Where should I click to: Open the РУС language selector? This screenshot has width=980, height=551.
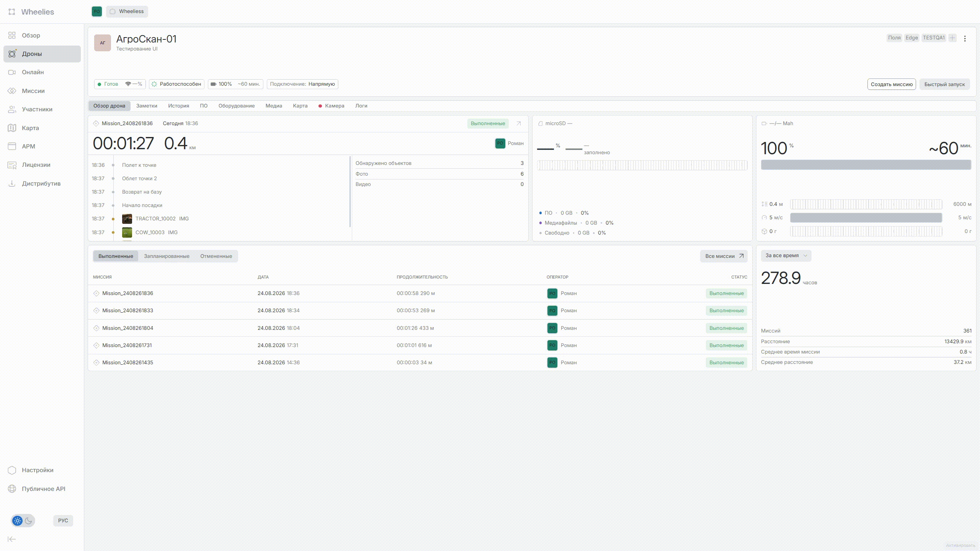pos(63,520)
